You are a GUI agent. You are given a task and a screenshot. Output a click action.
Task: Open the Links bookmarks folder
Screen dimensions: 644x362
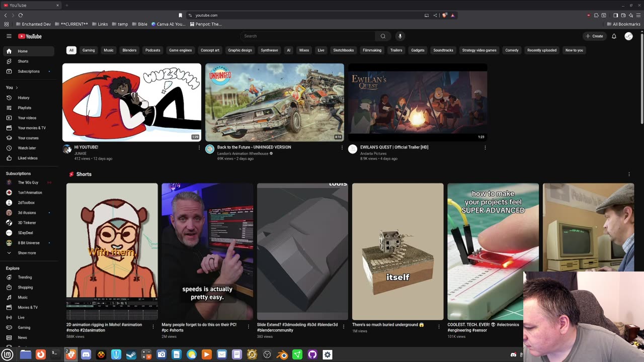(100, 24)
